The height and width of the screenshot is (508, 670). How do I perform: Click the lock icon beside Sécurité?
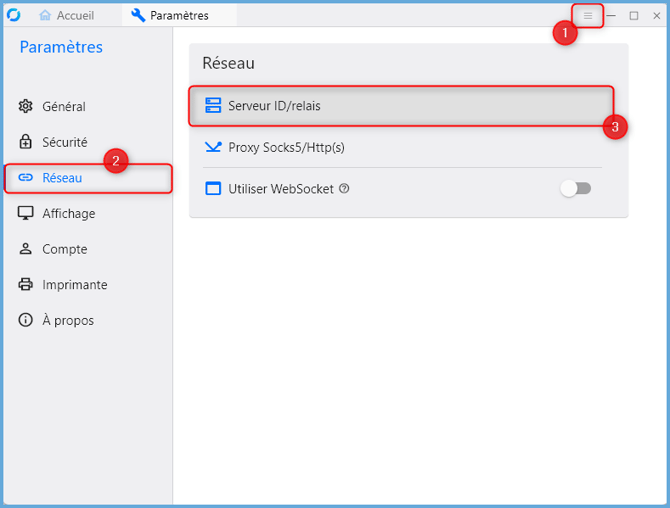(x=26, y=141)
